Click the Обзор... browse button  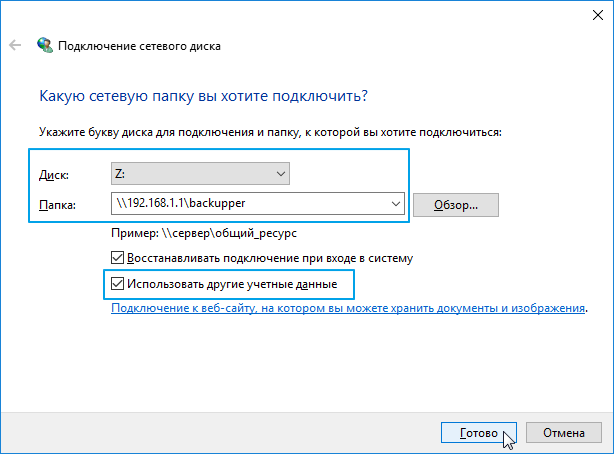click(x=456, y=205)
